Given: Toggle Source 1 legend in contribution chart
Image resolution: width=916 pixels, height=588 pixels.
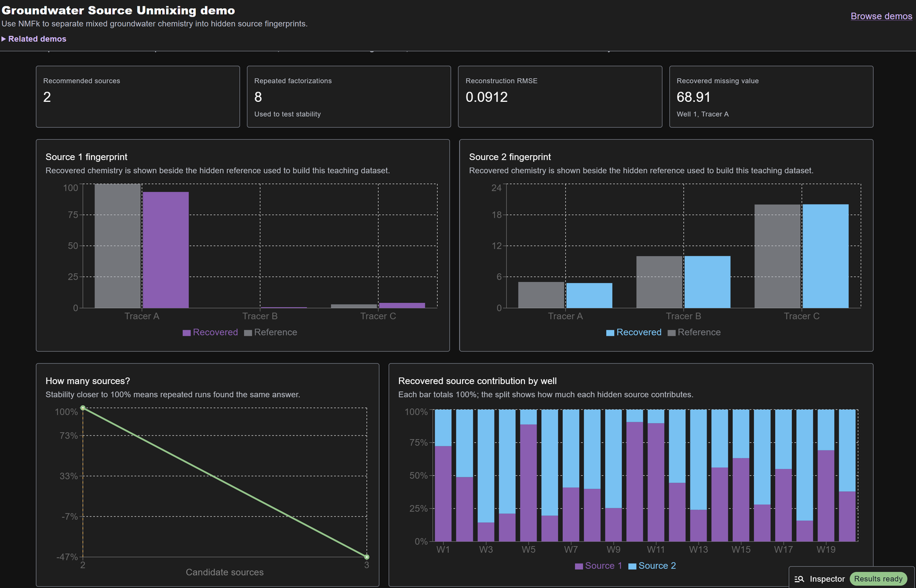Looking at the screenshot, I should pos(598,566).
